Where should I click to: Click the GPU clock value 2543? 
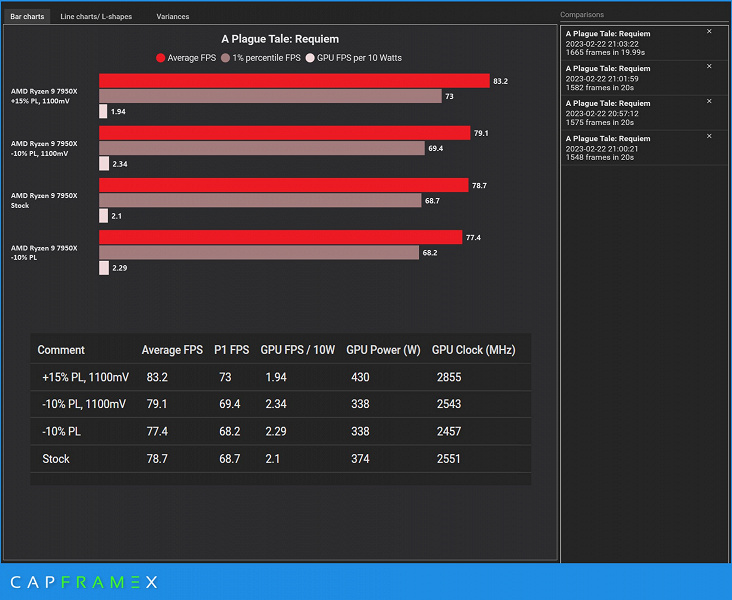(449, 404)
